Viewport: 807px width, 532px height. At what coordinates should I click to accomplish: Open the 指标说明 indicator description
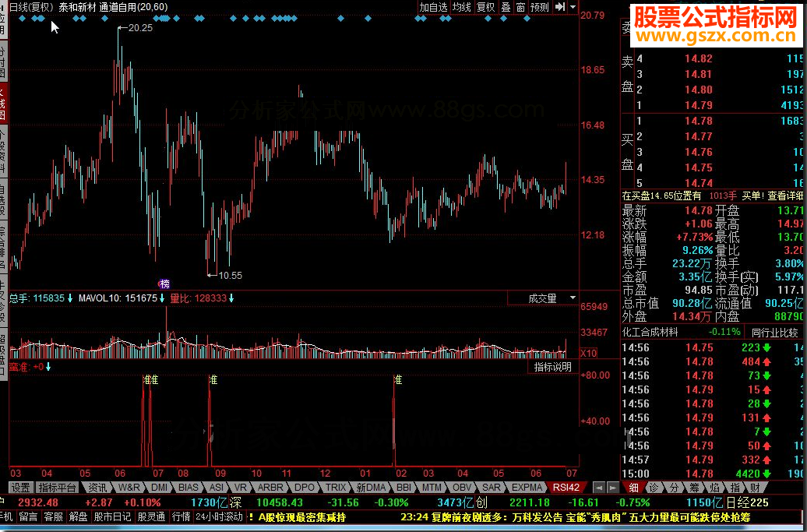pos(553,367)
